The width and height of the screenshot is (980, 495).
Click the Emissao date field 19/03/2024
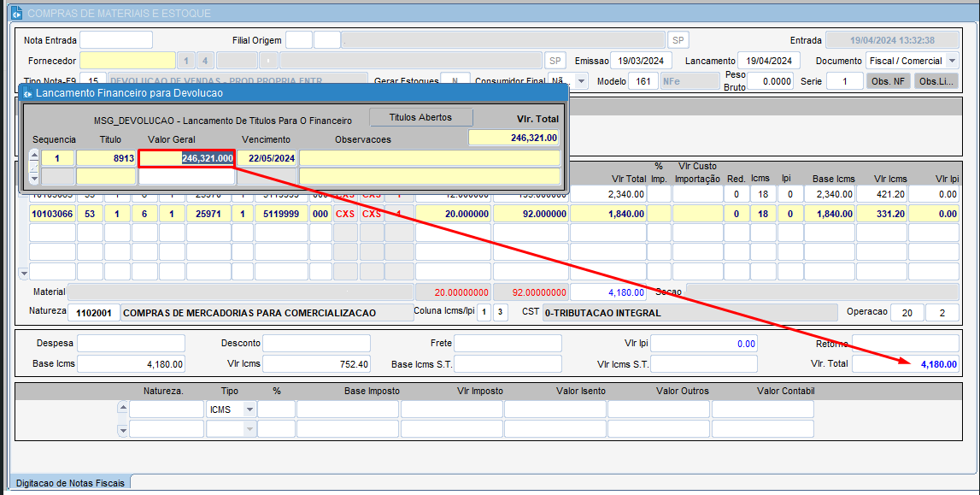[641, 61]
